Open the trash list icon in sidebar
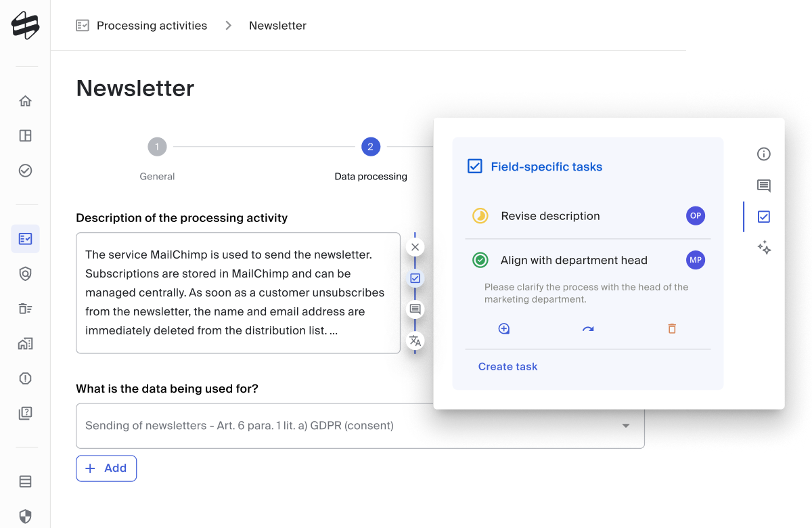The width and height of the screenshot is (812, 528). [x=25, y=309]
